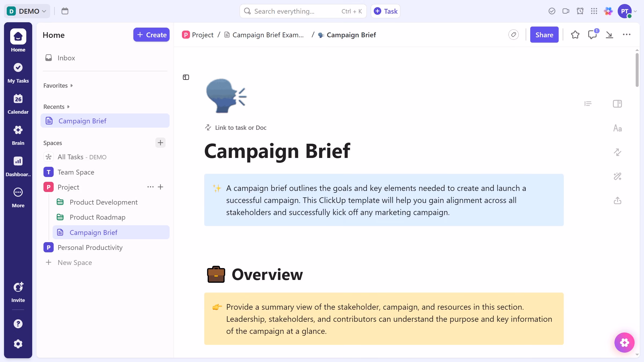This screenshot has width=644, height=362.
Task: Click the Campaign Brief Exam... breadcrumb
Action: point(264,35)
